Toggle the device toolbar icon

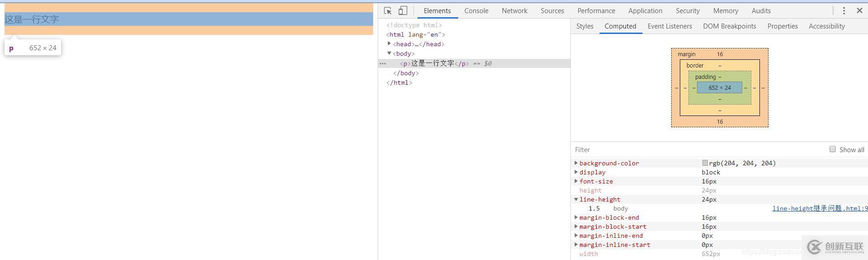coord(403,10)
